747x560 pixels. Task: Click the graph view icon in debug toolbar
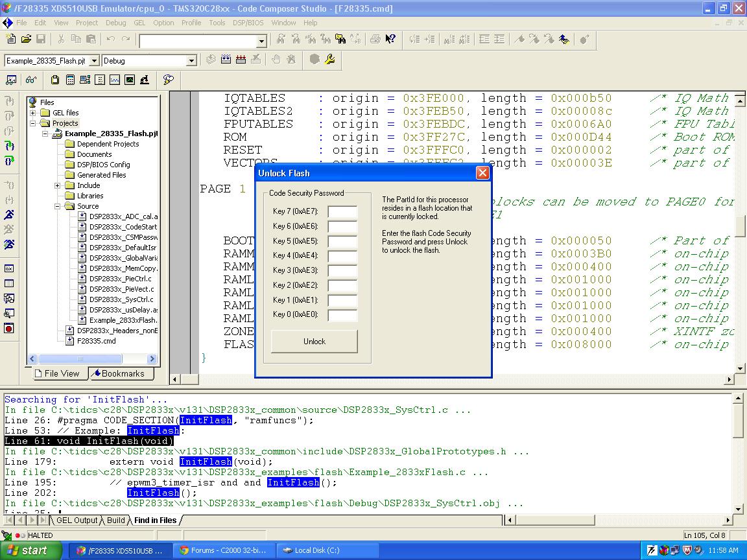115,80
